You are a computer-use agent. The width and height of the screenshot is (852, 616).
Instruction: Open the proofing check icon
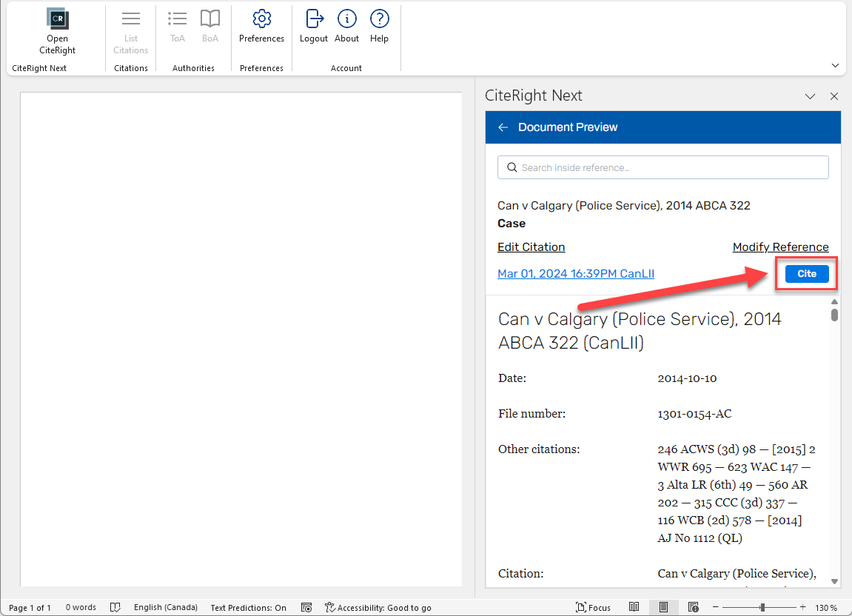click(115, 607)
